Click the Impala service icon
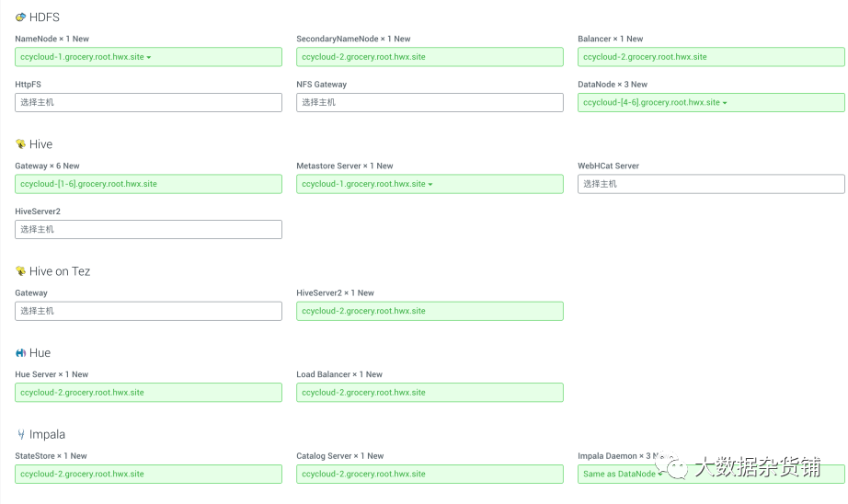 tap(20, 434)
